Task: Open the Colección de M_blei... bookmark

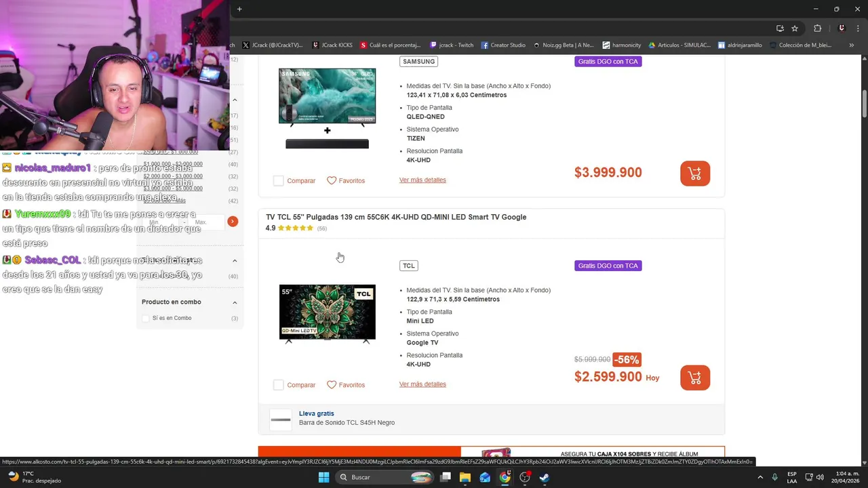Action: (x=800, y=45)
